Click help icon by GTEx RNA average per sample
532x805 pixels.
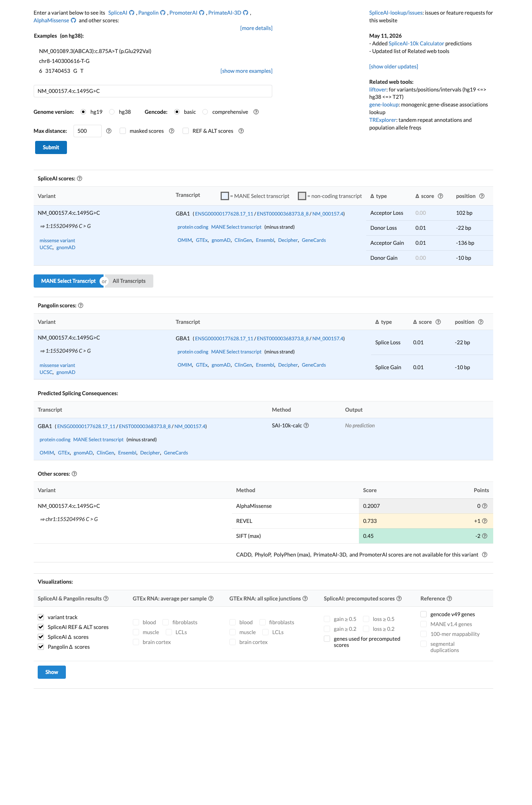[x=211, y=599]
